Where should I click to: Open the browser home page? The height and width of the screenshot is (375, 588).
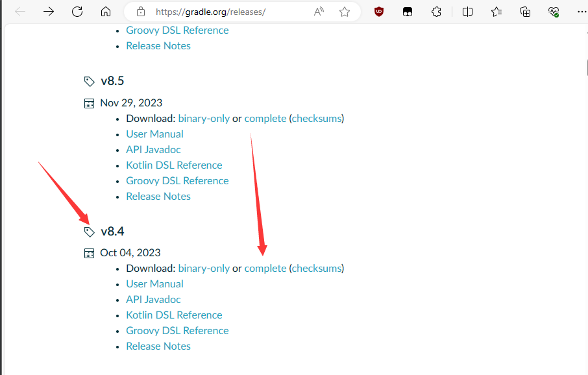pos(106,12)
